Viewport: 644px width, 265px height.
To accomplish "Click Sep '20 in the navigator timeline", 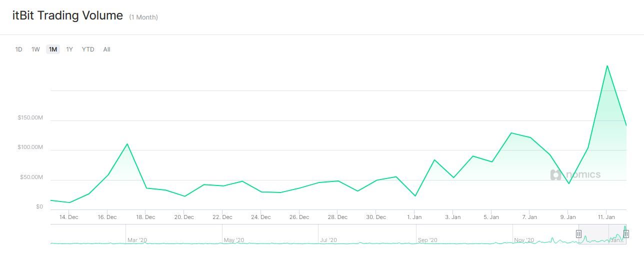I will (x=427, y=240).
